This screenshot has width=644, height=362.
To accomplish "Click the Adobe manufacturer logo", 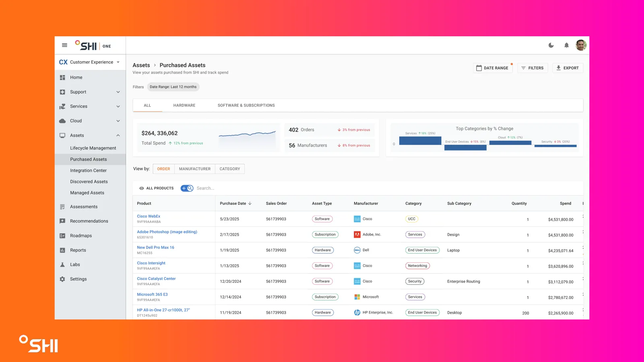I will pos(357,234).
